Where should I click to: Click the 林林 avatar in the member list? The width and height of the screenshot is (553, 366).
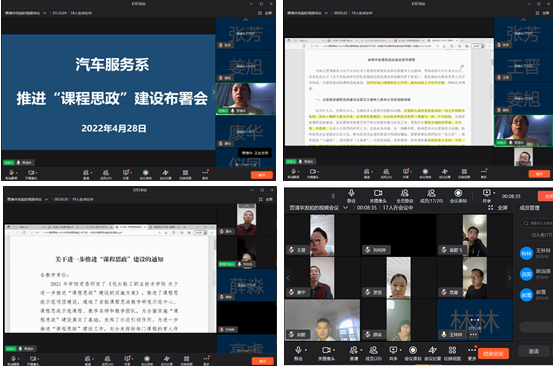[x=526, y=253]
